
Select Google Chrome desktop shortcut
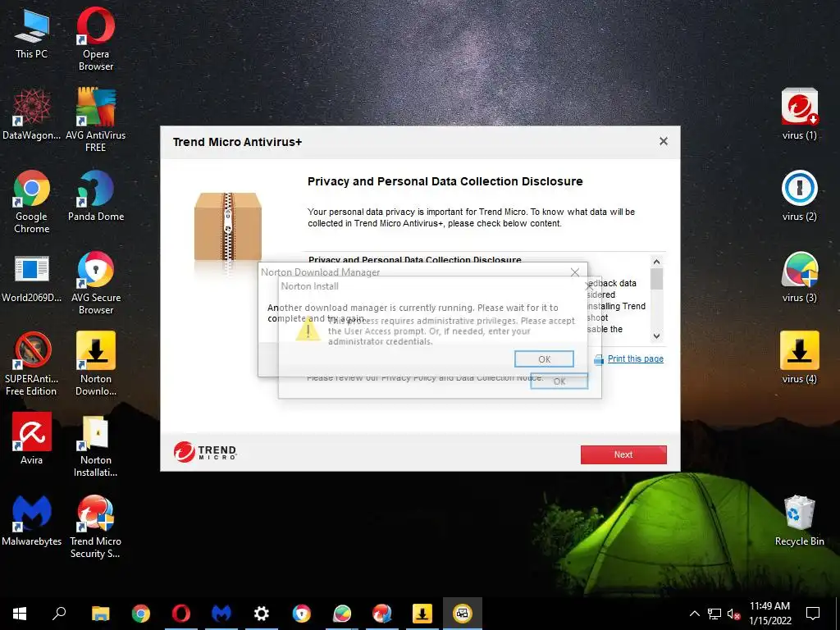(32, 202)
